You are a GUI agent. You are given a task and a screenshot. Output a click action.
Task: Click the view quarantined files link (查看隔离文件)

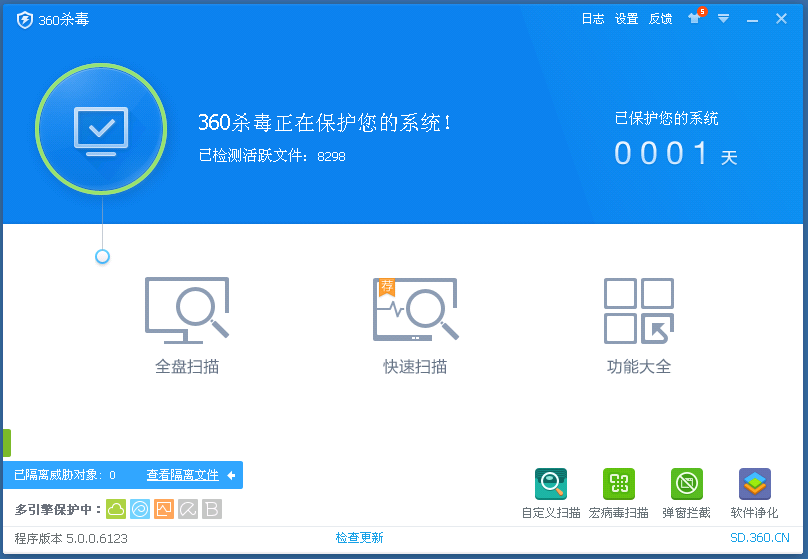[x=182, y=475]
